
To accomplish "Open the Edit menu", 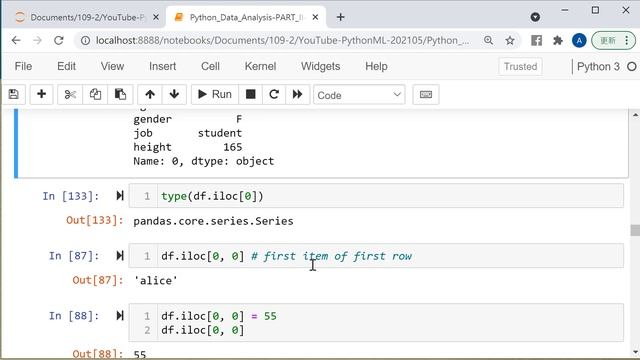I will 67,66.
